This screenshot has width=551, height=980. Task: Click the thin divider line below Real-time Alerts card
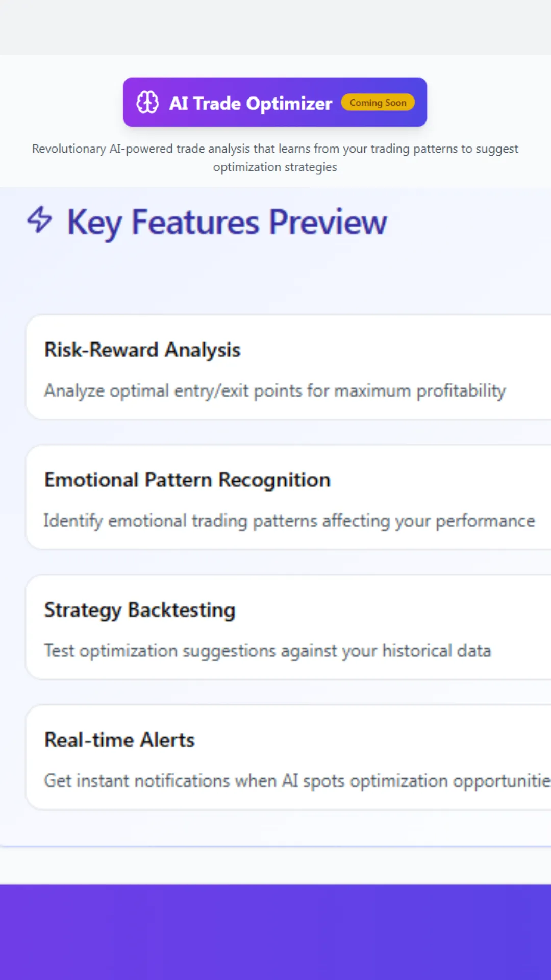point(275,847)
